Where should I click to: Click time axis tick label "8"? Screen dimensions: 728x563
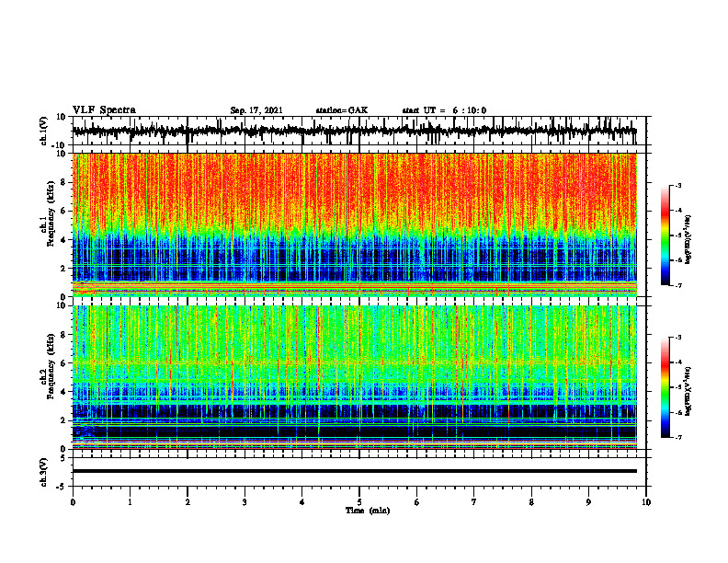click(531, 502)
